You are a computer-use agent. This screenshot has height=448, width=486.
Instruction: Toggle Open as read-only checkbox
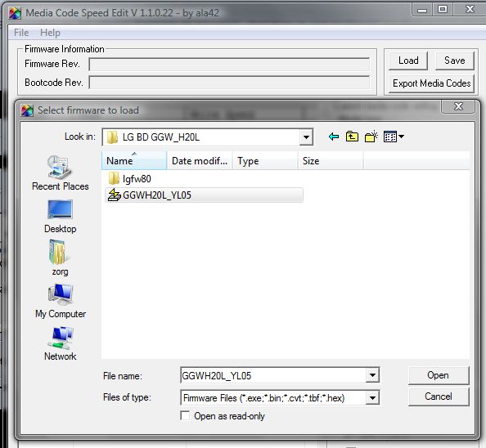tap(185, 415)
